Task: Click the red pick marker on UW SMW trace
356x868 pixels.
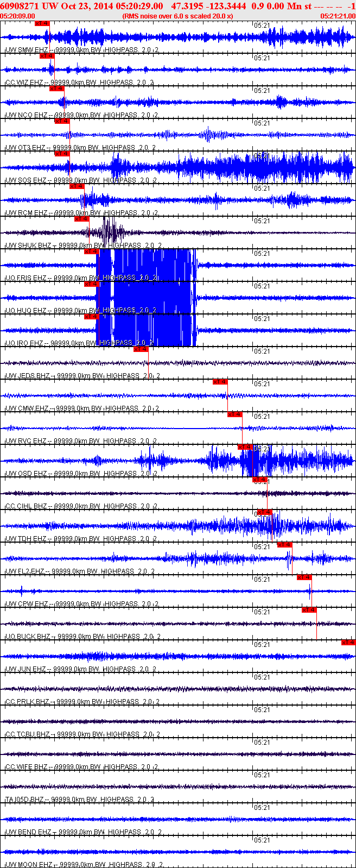Action: coord(42,23)
